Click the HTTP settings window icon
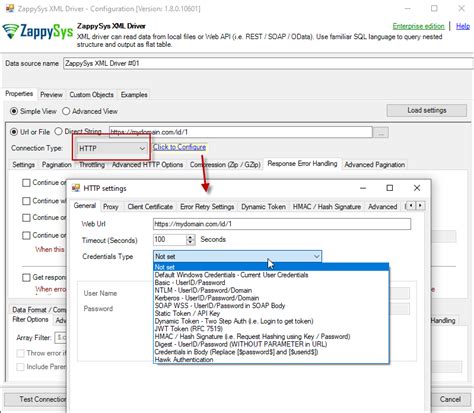The height and width of the screenshot is (413, 474). tap(76, 188)
